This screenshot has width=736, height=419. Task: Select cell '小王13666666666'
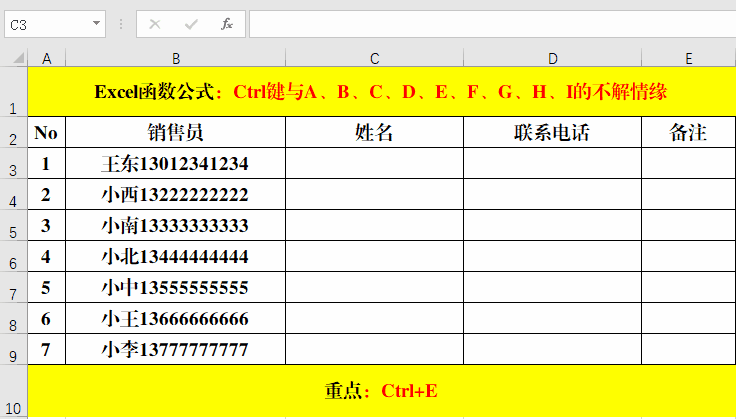tap(176, 318)
